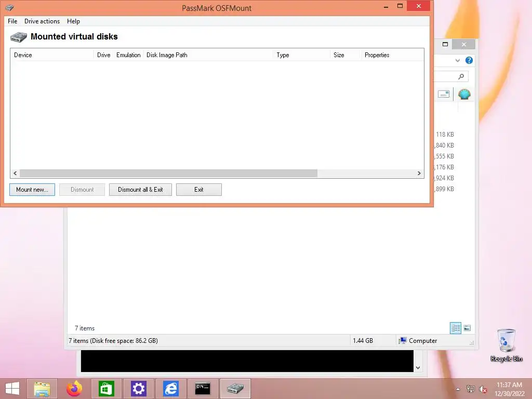The width and height of the screenshot is (532, 399).
Task: Click the 1.44 GB status bar text
Action: coord(363,341)
